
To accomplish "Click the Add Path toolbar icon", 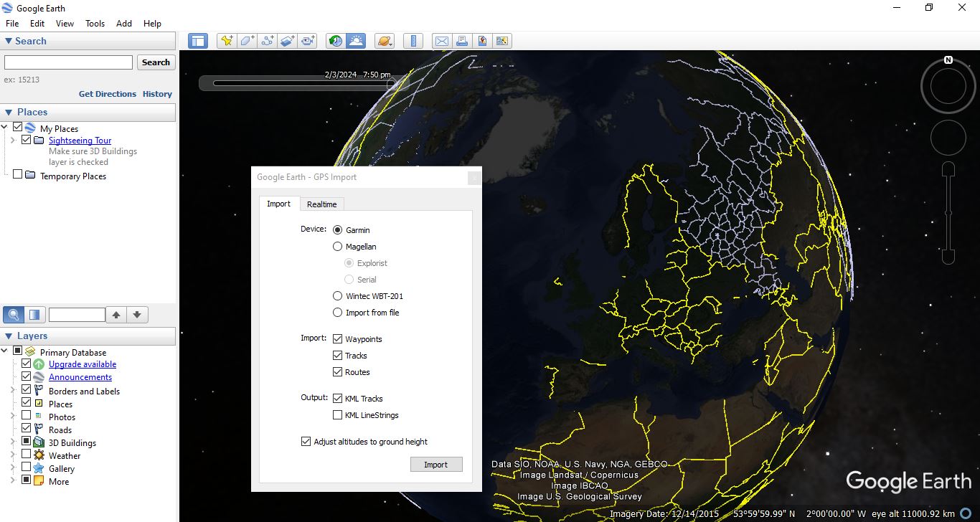I will point(268,41).
